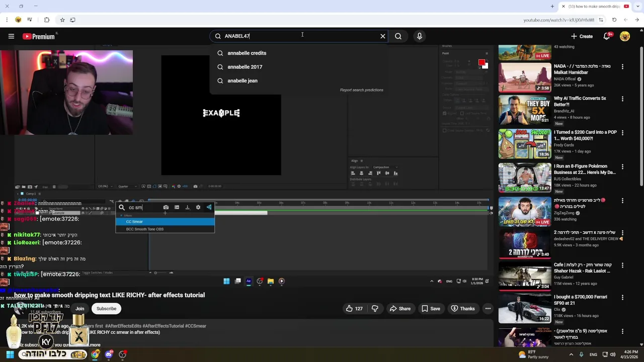Open more actions next to Thanks
The width and height of the screenshot is (644, 362).
pos(488,309)
